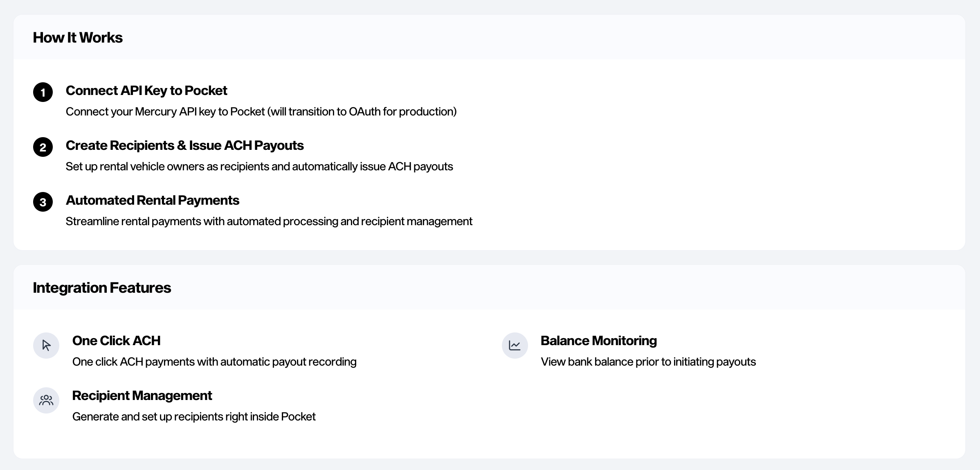Click the Recipient Management feature title
This screenshot has height=470, width=980.
pos(142,395)
